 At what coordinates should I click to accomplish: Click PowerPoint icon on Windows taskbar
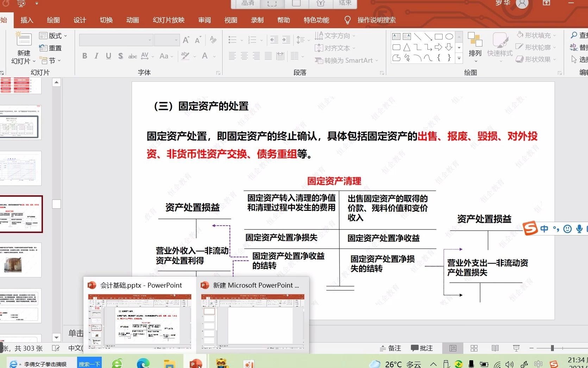point(196,363)
